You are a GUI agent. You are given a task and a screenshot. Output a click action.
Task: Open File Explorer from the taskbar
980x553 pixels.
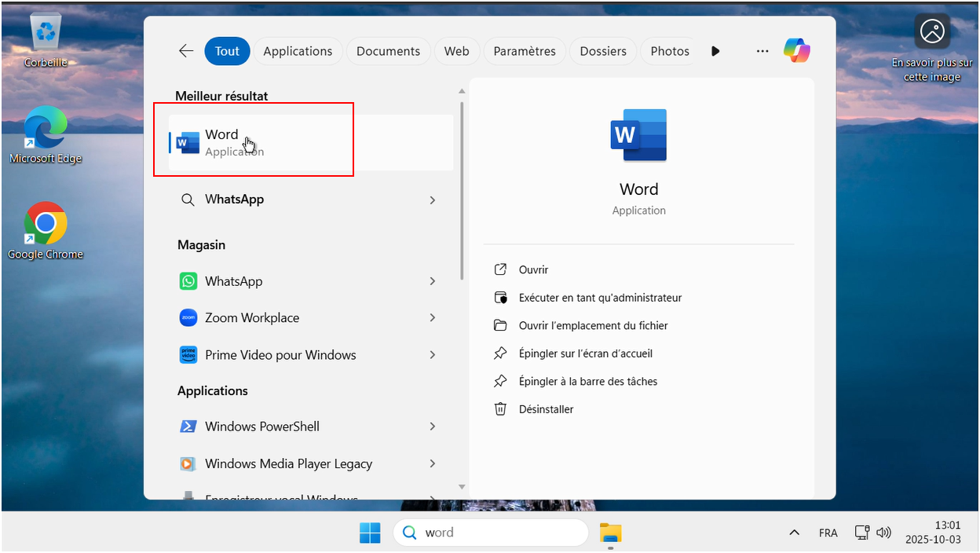click(x=610, y=533)
